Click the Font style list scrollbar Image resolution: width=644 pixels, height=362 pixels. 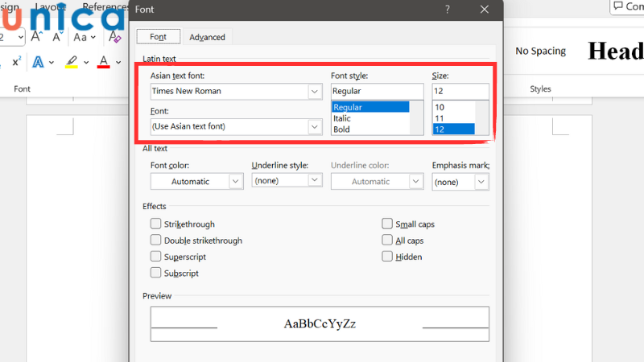click(x=416, y=117)
